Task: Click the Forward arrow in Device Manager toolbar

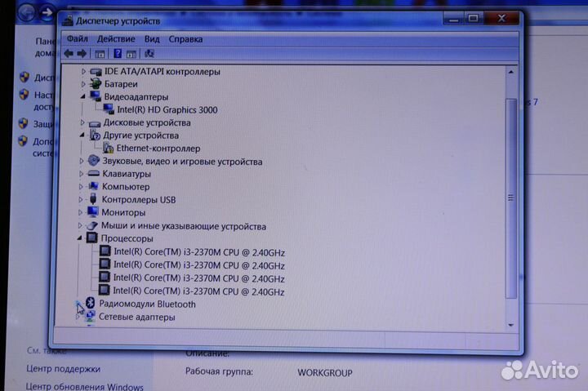Action: 82,54
